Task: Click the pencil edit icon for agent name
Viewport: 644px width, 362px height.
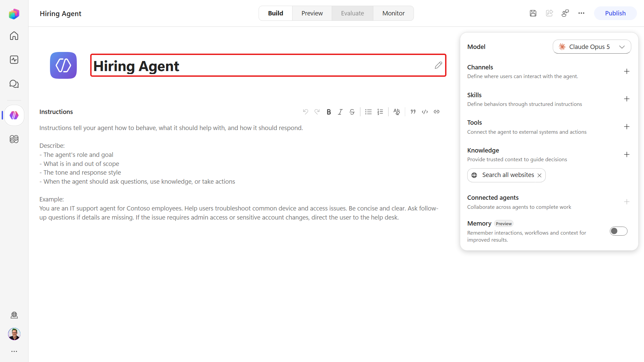Action: (x=438, y=65)
